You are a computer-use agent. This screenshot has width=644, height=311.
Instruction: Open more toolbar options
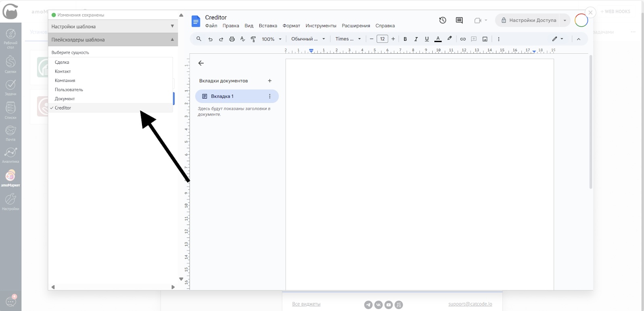click(499, 39)
